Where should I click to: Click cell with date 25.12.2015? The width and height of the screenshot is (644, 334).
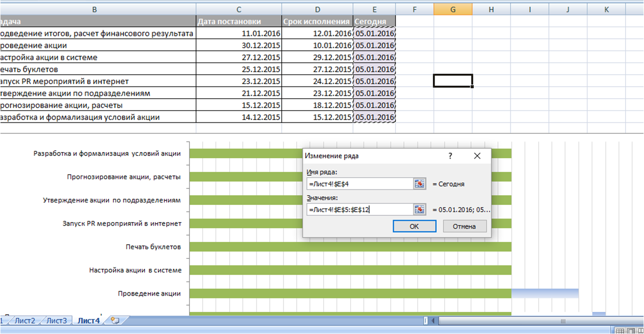(239, 69)
